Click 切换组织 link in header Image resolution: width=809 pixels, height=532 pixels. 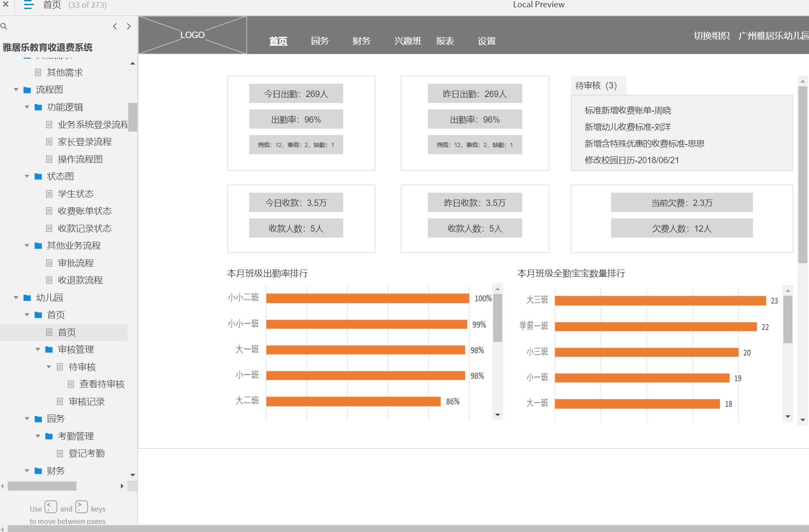tap(712, 36)
